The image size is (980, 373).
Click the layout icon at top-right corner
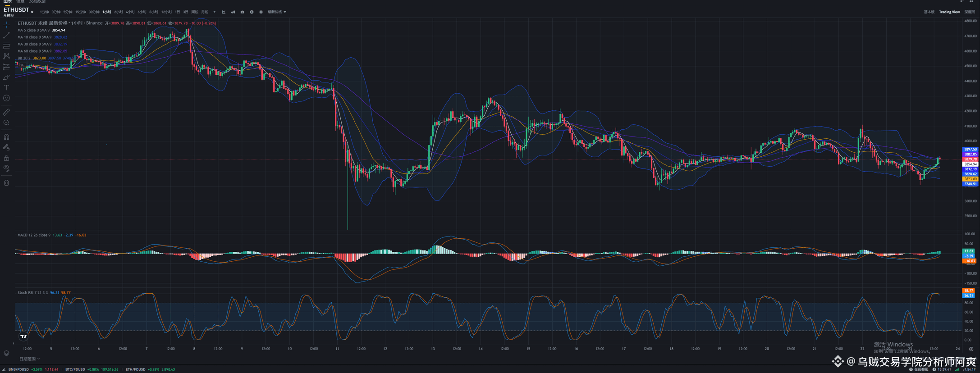[971, 2]
